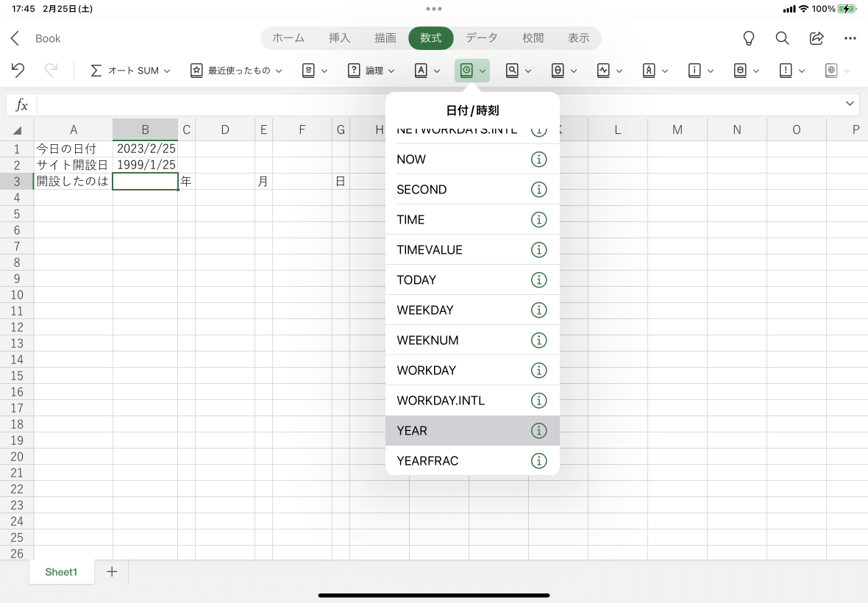Click the fx insert function icon
Screen dimensions: 868x603
(x=21, y=104)
